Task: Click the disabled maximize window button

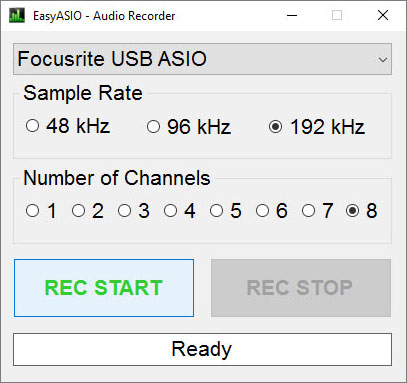Action: tap(337, 15)
